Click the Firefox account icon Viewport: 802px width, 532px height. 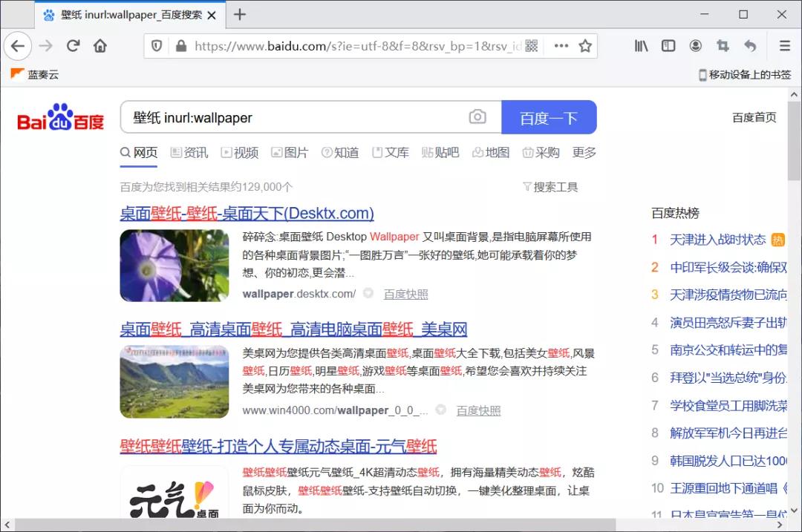696,45
